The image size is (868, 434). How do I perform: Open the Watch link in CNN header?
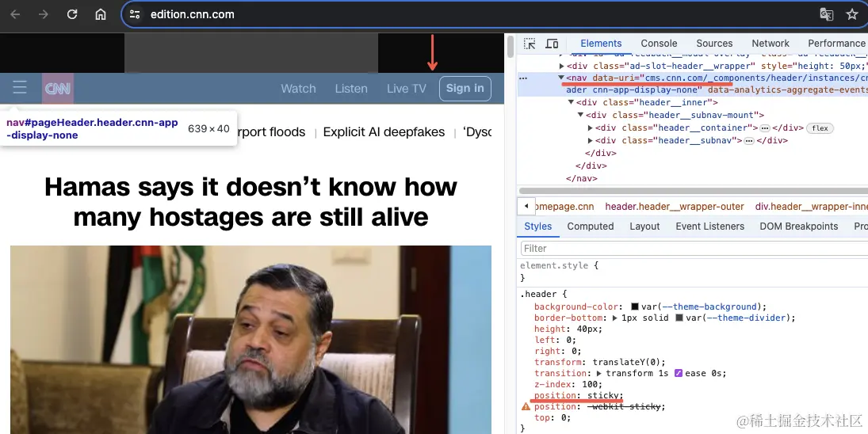point(298,89)
